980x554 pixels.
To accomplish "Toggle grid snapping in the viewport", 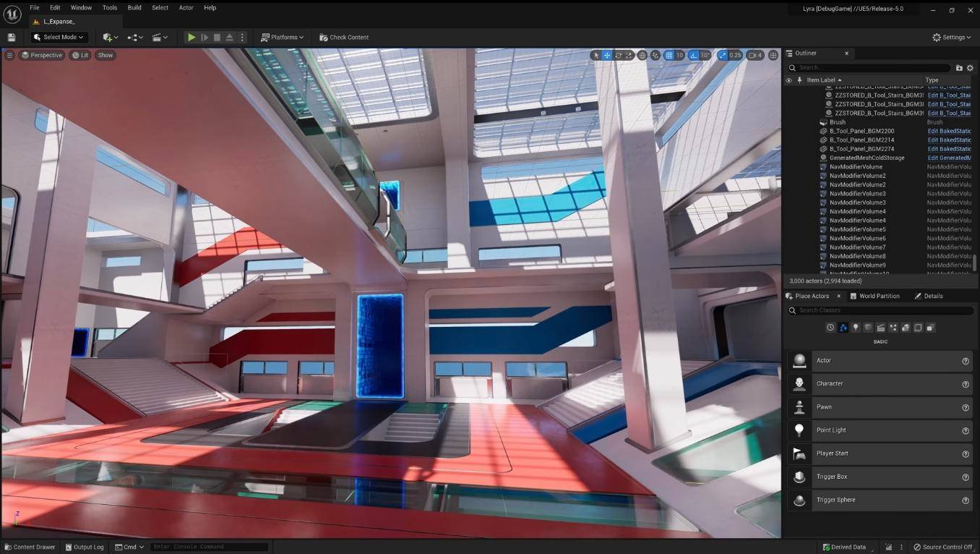I will pos(669,55).
